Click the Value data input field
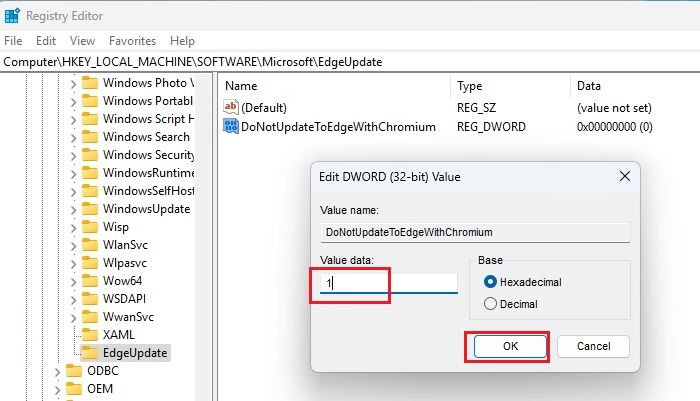700x401 pixels. click(x=389, y=283)
